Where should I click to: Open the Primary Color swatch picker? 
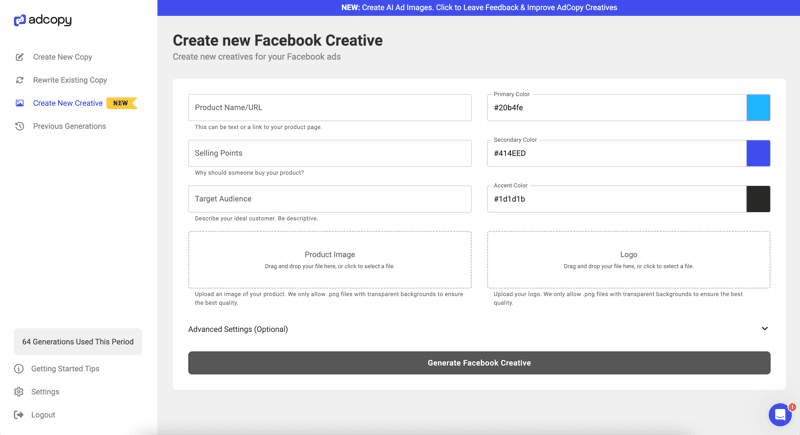click(758, 108)
